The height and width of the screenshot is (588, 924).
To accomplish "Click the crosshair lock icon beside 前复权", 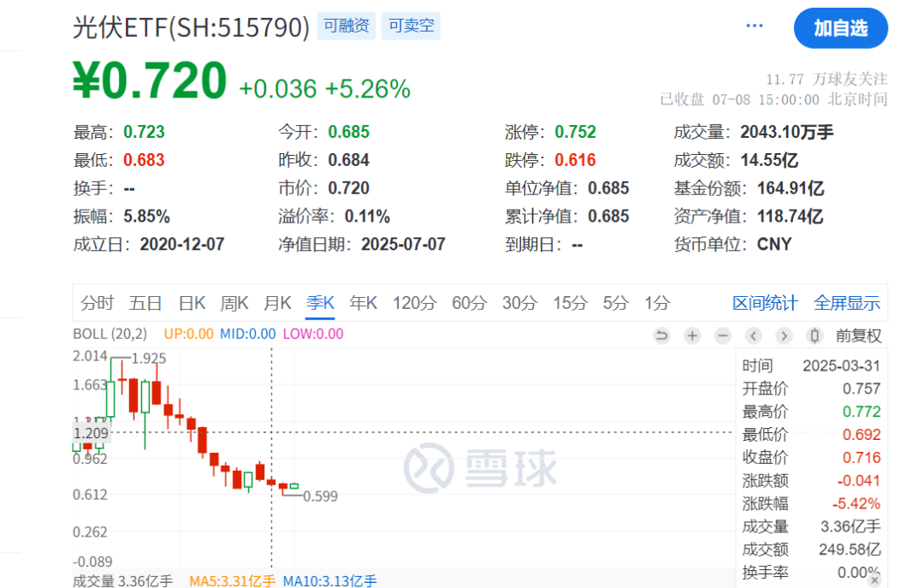I will [x=814, y=336].
